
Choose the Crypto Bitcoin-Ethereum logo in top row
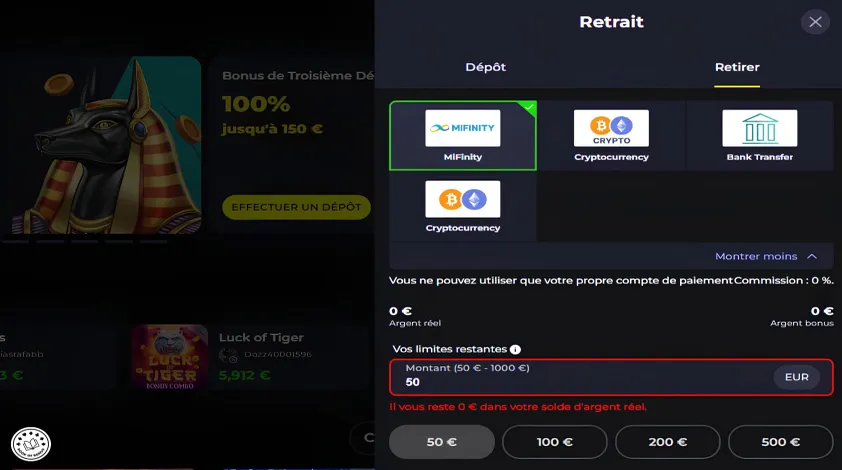(611, 128)
